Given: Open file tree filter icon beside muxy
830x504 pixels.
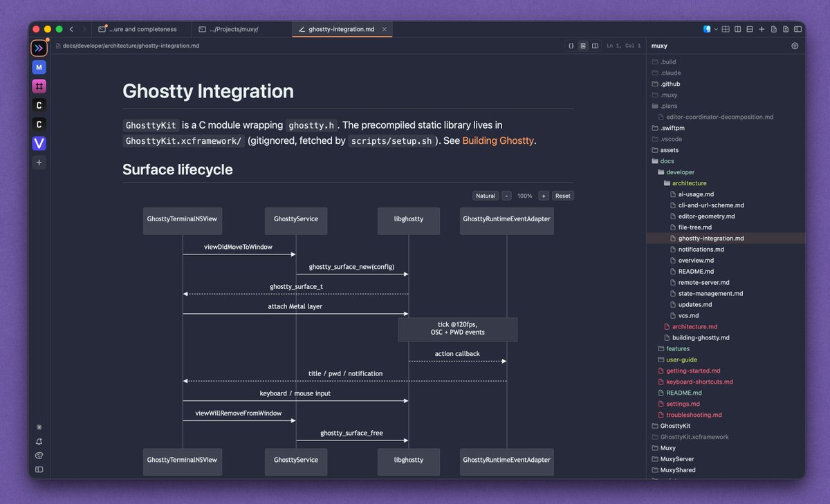Looking at the screenshot, I should point(795,46).
